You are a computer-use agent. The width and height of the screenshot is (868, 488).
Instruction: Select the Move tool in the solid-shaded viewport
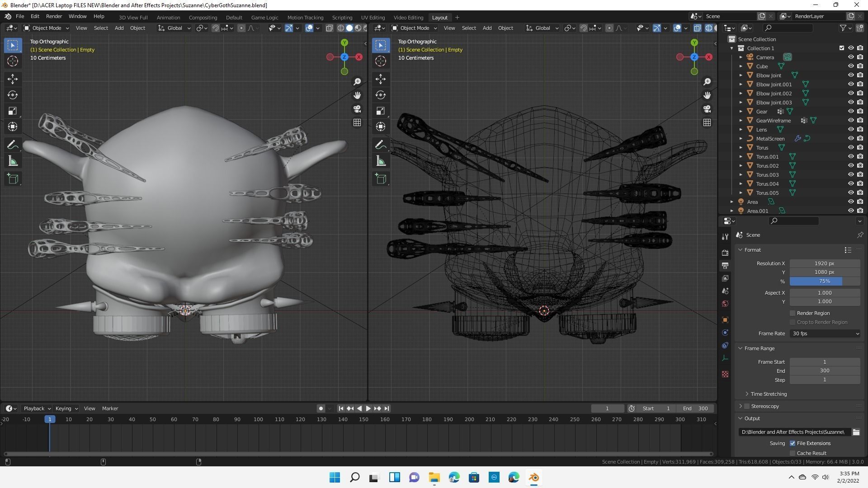[13, 79]
